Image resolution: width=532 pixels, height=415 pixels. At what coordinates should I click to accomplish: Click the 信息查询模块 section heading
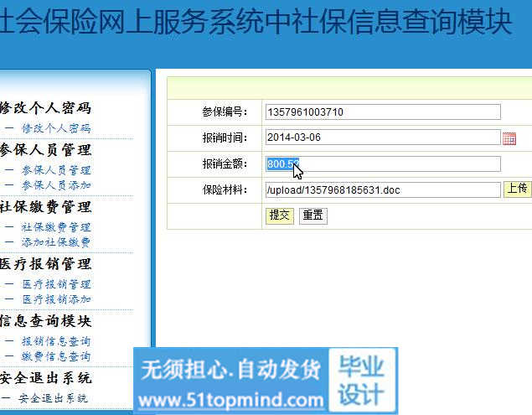[x=46, y=321]
